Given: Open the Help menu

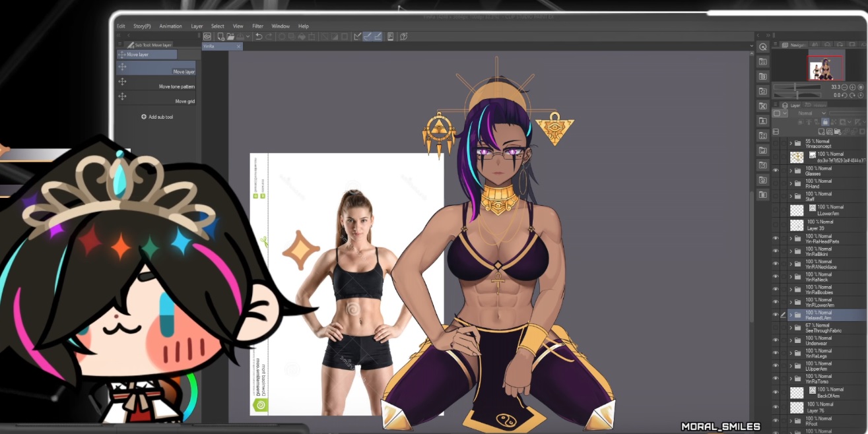Looking at the screenshot, I should click(304, 26).
